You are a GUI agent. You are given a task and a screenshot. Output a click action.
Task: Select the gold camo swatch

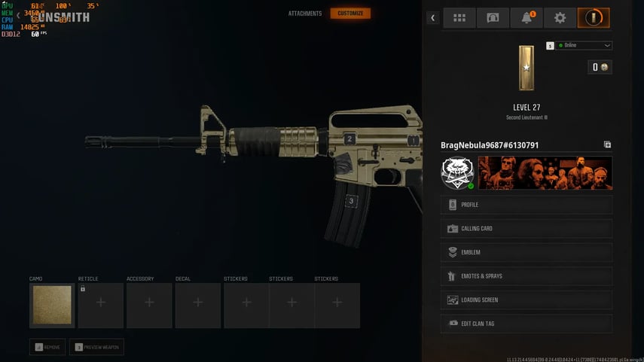(x=52, y=305)
